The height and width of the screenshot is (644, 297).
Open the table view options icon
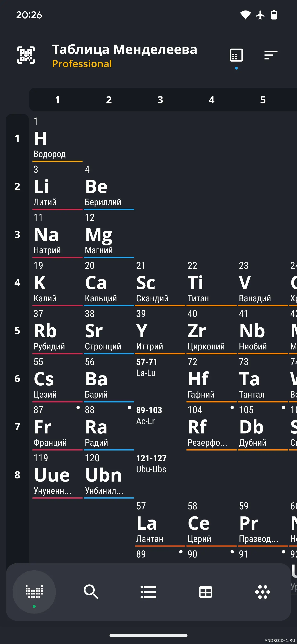pyautogui.click(x=236, y=55)
